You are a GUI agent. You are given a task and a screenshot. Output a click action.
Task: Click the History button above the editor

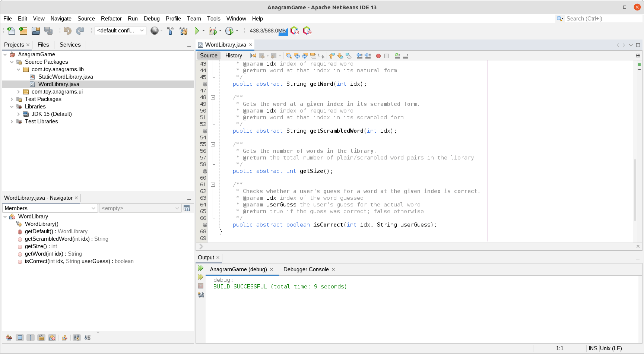(234, 56)
